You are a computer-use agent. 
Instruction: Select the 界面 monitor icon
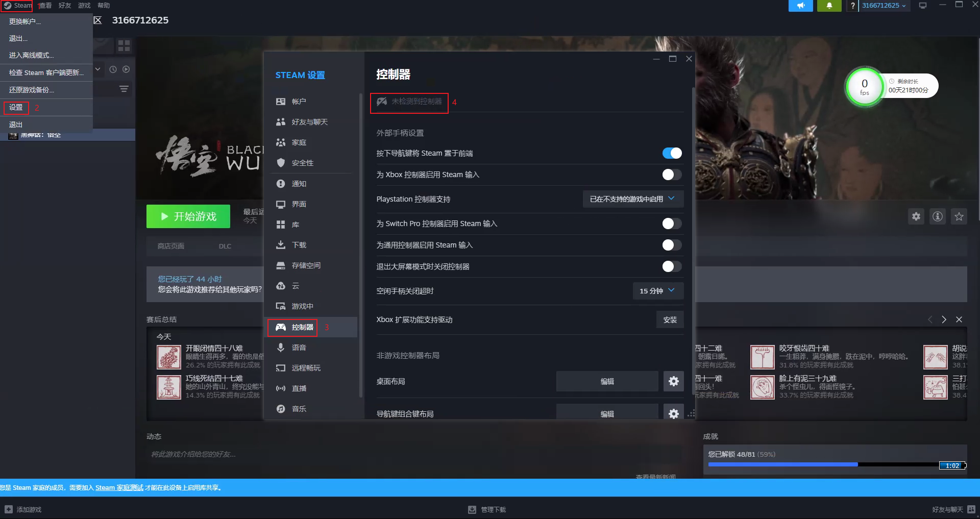[x=281, y=204]
